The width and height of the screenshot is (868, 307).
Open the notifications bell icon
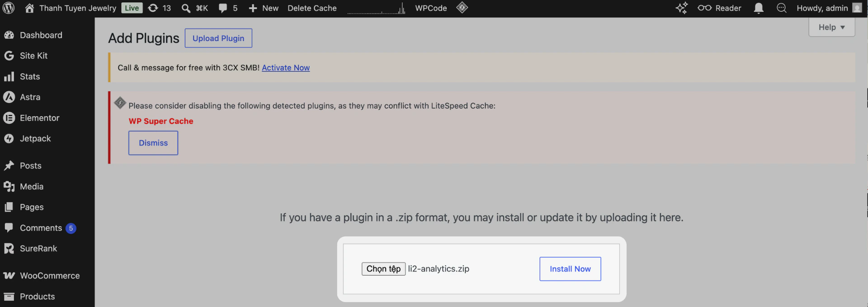pos(759,8)
